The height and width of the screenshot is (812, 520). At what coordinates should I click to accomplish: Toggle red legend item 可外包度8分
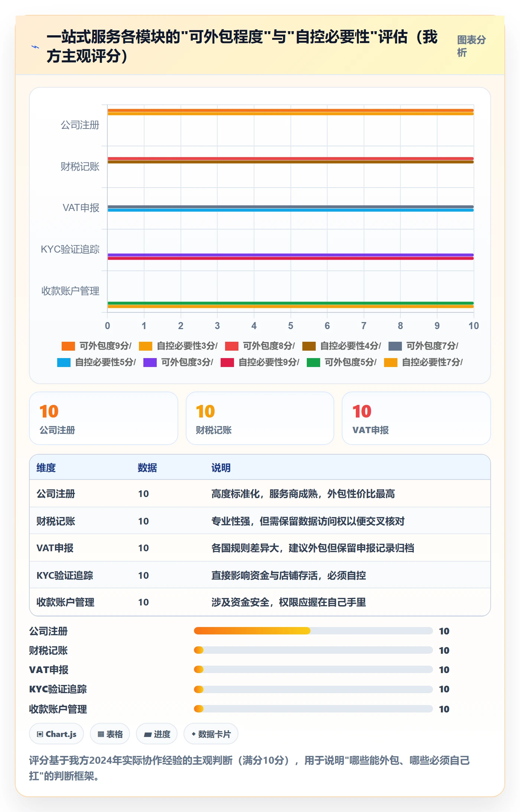(260, 346)
